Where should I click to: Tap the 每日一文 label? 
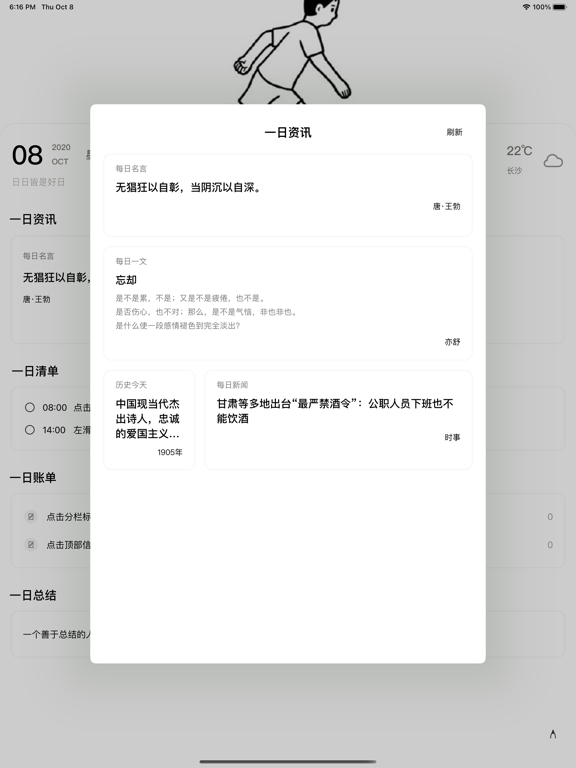(131, 261)
